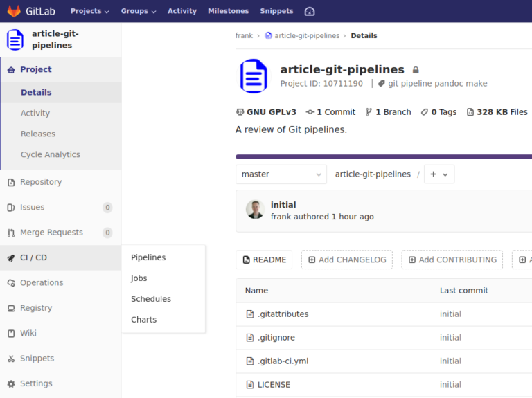Open Cycle Analytics in sidebar

50,154
